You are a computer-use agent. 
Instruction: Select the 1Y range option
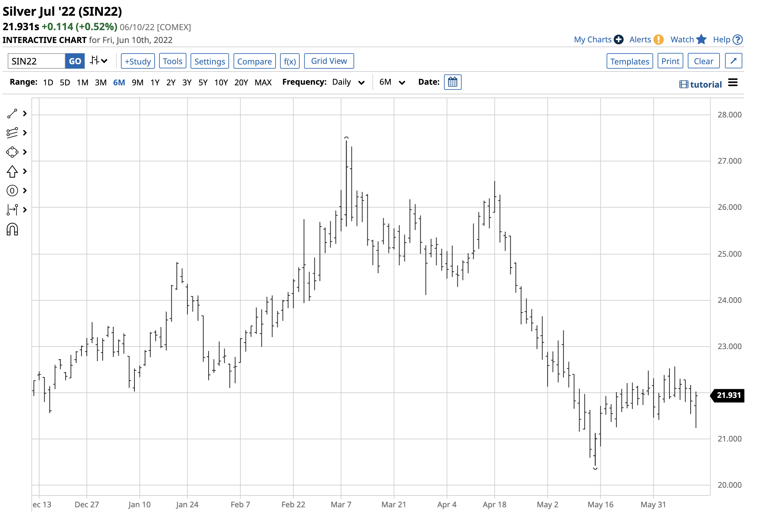point(155,83)
